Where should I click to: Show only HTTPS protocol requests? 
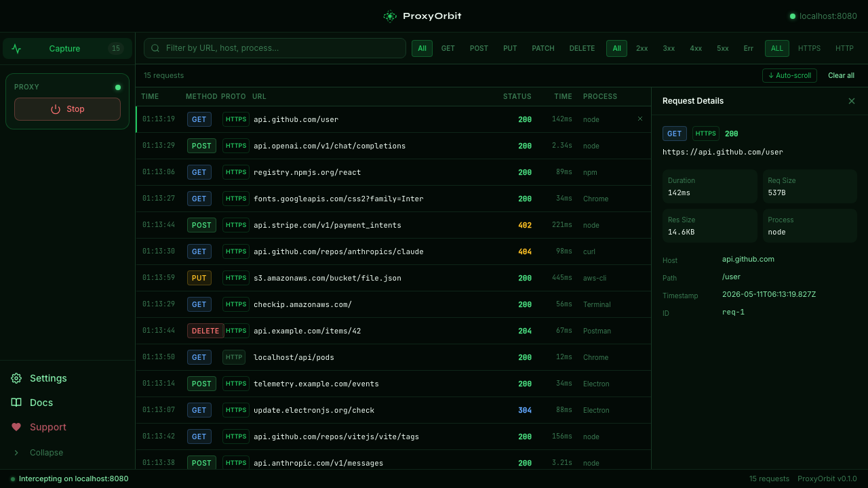point(809,48)
